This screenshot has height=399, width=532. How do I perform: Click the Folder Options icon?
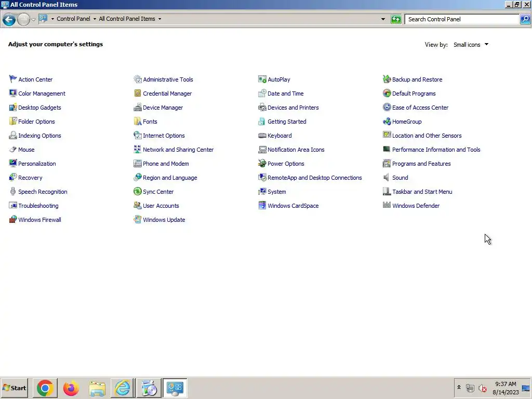pyautogui.click(x=13, y=121)
